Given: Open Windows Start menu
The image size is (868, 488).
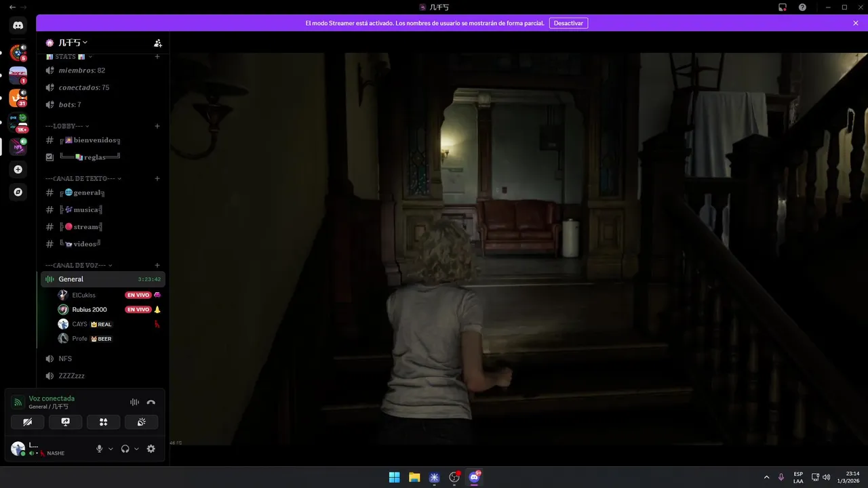Looking at the screenshot, I should 394,477.
